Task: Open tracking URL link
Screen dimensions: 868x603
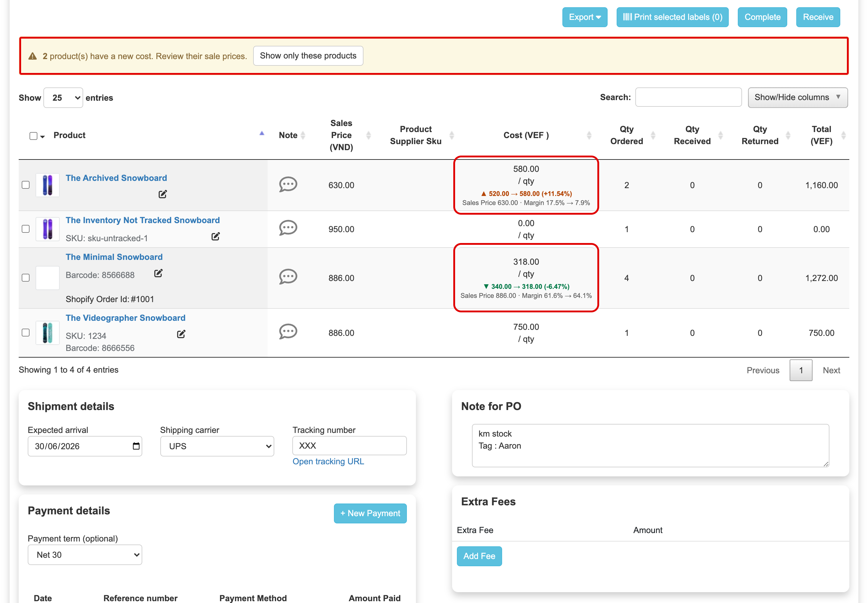Action: click(328, 461)
